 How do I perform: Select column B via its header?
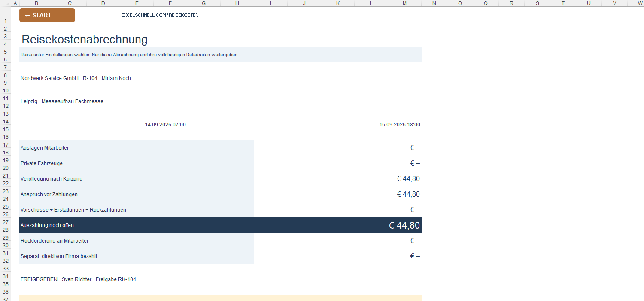[x=36, y=3]
